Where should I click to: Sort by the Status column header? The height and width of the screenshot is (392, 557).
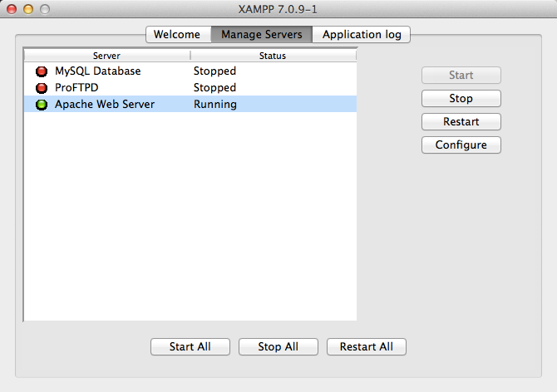[x=274, y=56]
